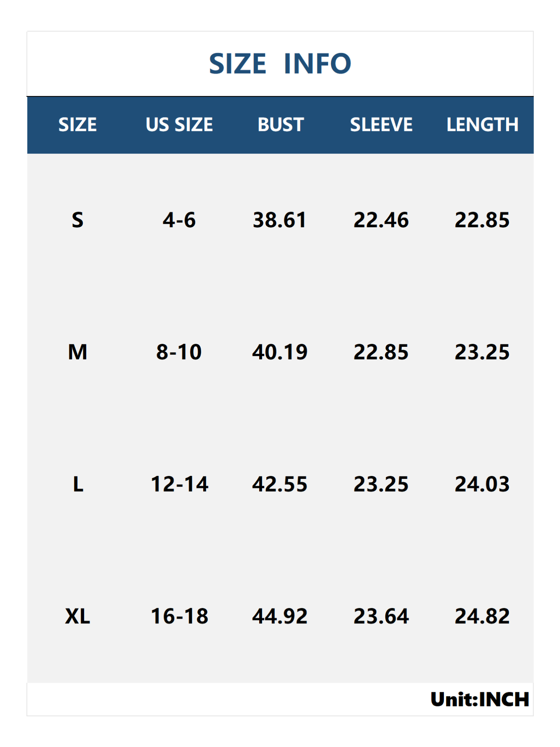Click the M size row label
The height and width of the screenshot is (747, 560).
coord(78,352)
